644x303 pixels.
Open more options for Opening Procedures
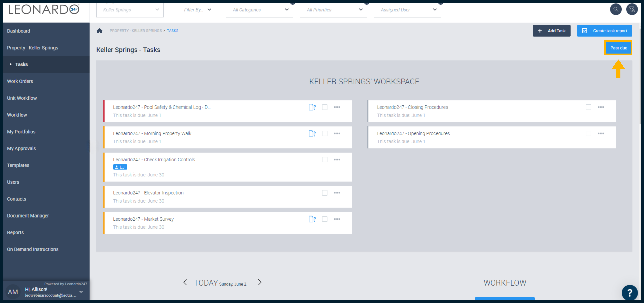(x=601, y=133)
